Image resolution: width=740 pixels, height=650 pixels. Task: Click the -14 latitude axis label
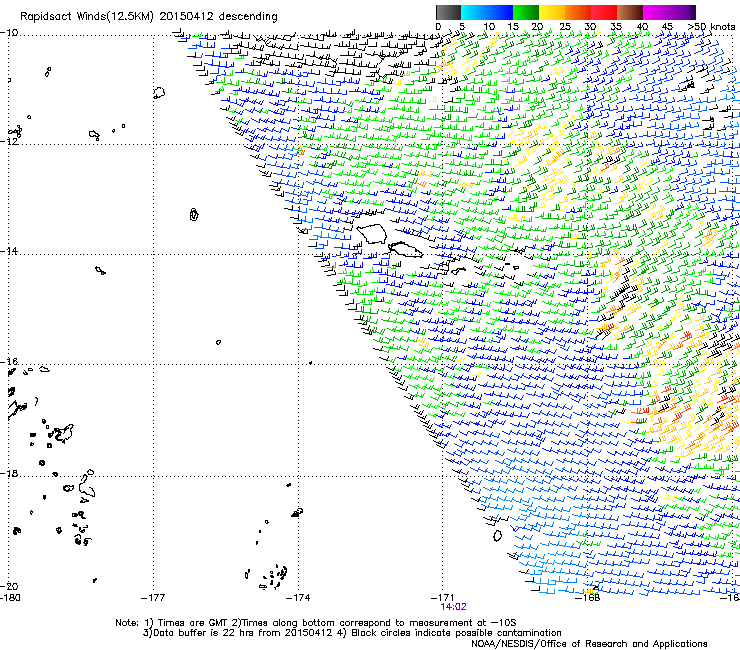click(x=9, y=251)
